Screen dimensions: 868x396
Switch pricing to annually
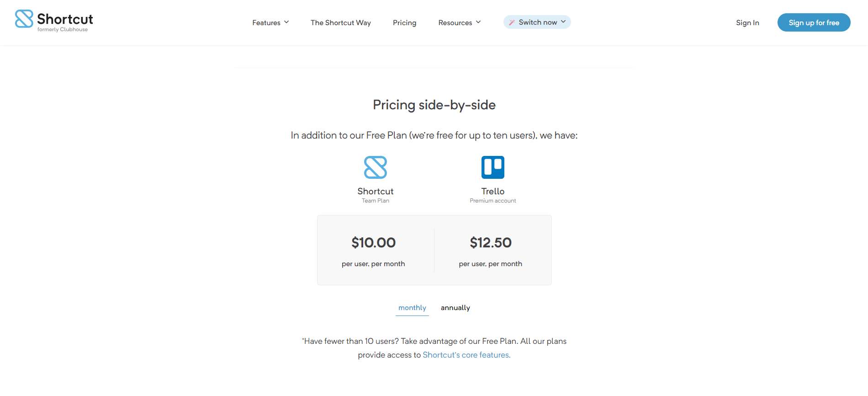click(x=455, y=308)
